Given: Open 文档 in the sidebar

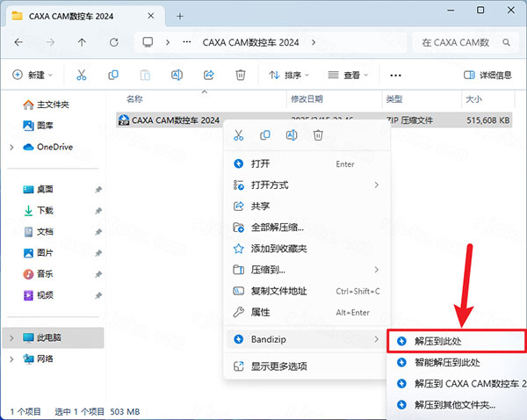Looking at the screenshot, I should click(x=38, y=232).
